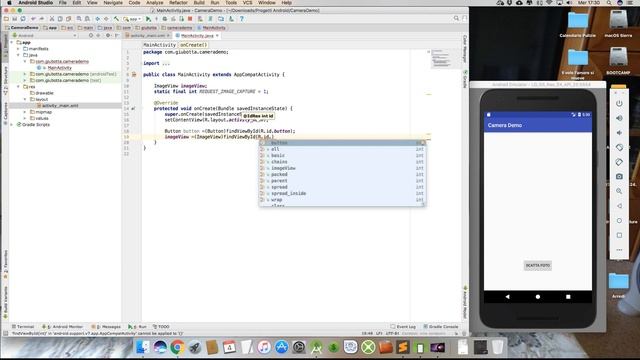Collapse the app module tree node
The image size is (640, 360).
point(12,42)
